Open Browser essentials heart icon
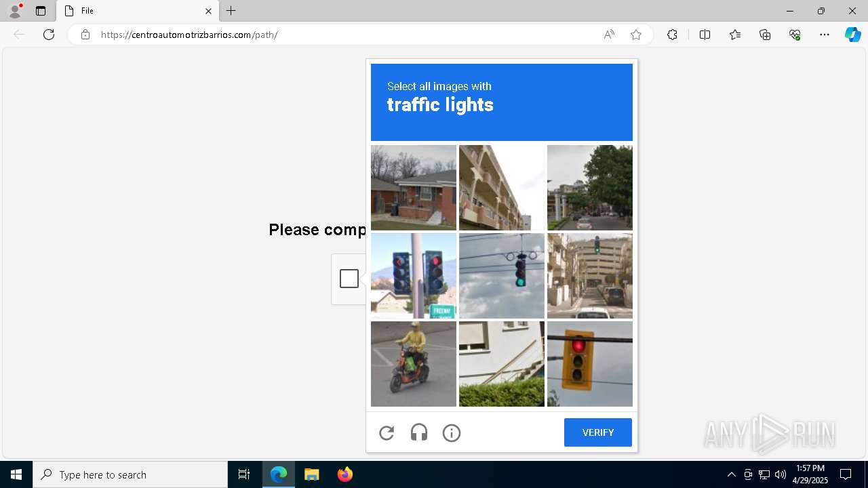This screenshot has height=488, width=868. (795, 35)
